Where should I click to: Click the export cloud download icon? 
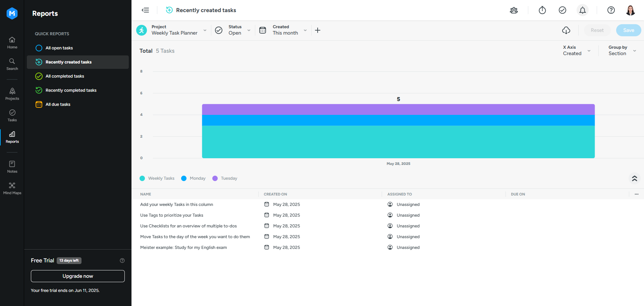(x=566, y=30)
